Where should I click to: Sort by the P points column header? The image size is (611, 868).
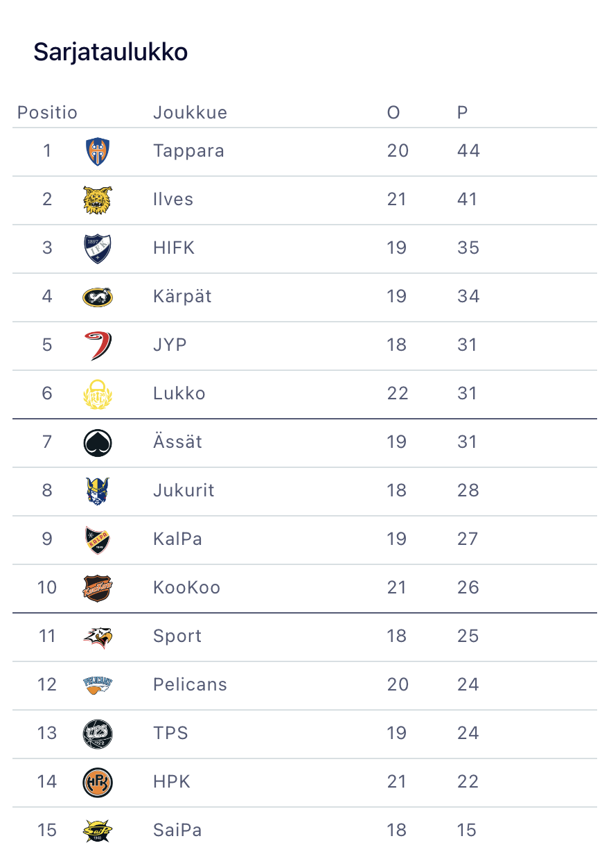(x=462, y=112)
